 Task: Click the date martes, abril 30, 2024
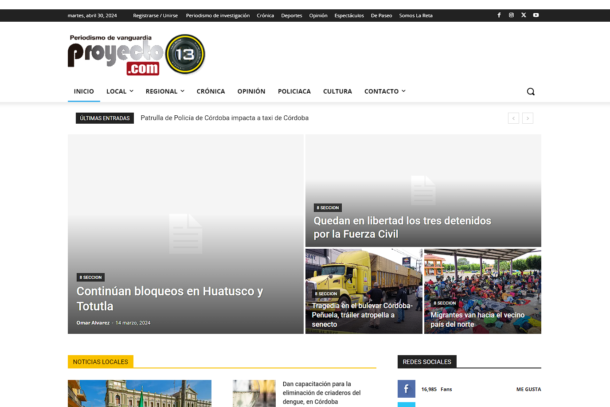click(x=92, y=16)
